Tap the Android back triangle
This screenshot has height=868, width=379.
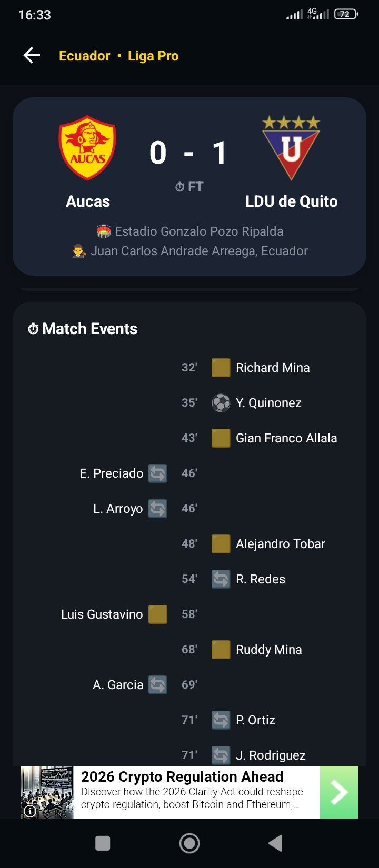point(275,843)
